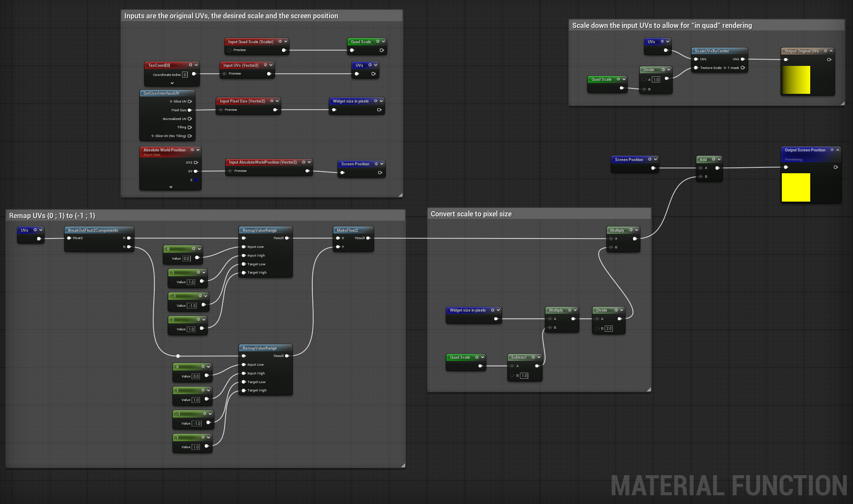Select the MakeFloat2 node title
The height and width of the screenshot is (504, 853).
click(347, 230)
